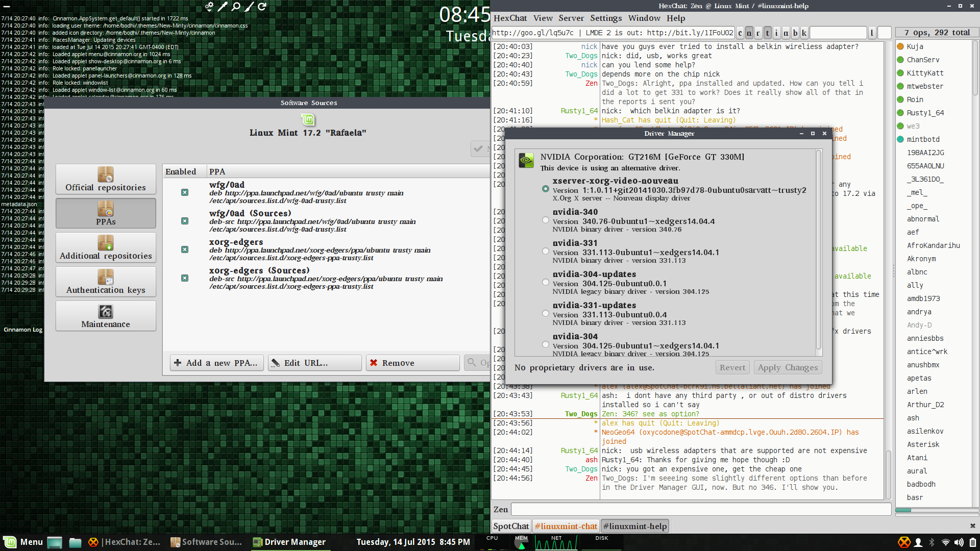The image size is (980, 551).
Task: Open the Maintenance section
Action: tap(106, 316)
